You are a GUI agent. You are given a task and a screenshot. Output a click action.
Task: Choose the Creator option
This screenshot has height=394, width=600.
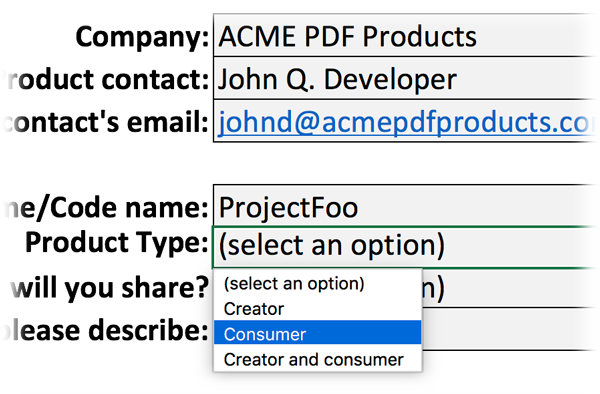[x=317, y=309]
